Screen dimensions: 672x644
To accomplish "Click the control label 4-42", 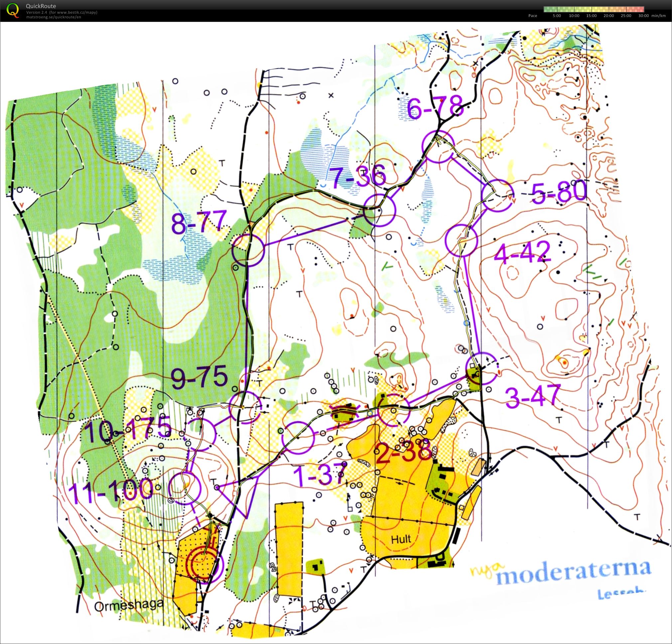I will click(522, 253).
